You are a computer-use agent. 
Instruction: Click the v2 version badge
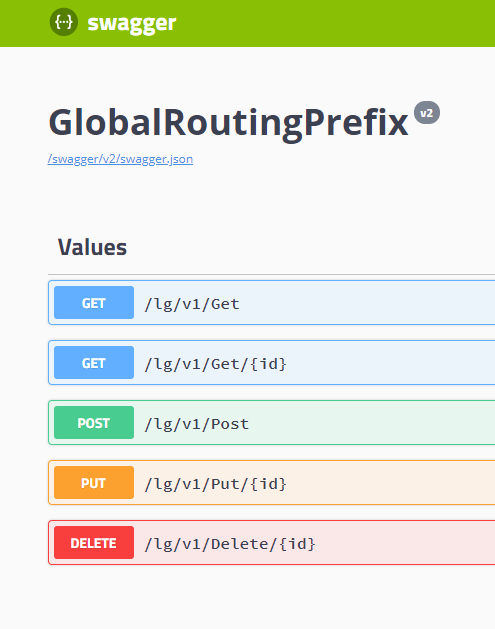[x=427, y=113]
